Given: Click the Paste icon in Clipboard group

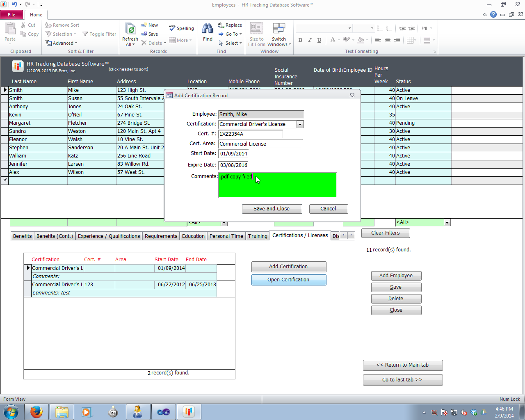Looking at the screenshot, I should click(10, 29).
